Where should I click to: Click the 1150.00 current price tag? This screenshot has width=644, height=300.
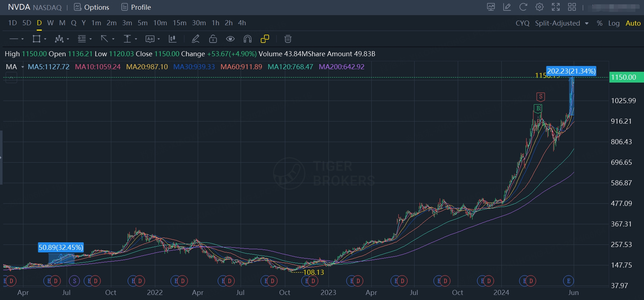click(626, 77)
